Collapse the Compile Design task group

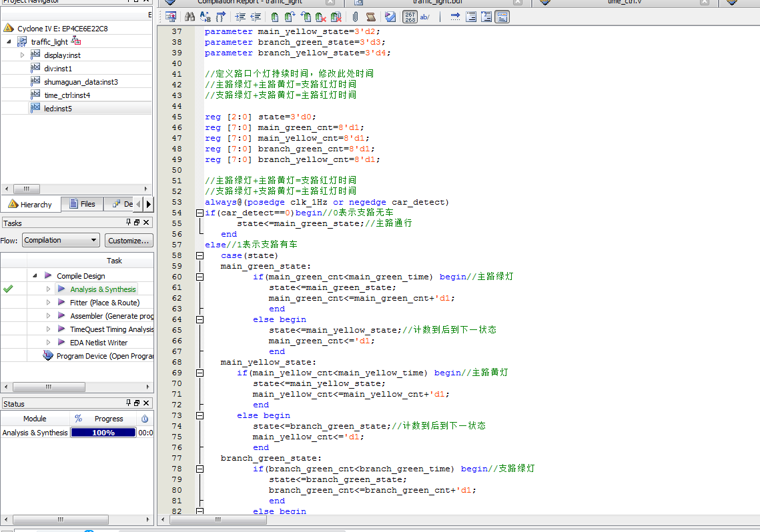[34, 276]
